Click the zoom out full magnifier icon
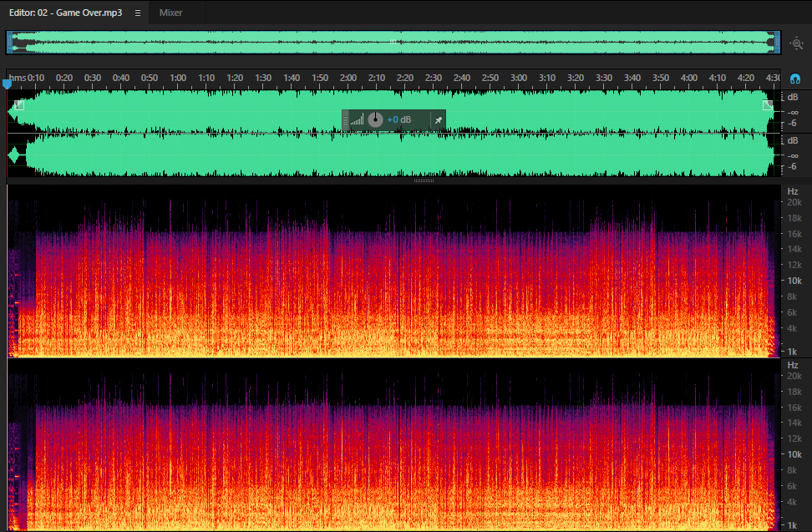The height and width of the screenshot is (532, 812). (x=797, y=43)
